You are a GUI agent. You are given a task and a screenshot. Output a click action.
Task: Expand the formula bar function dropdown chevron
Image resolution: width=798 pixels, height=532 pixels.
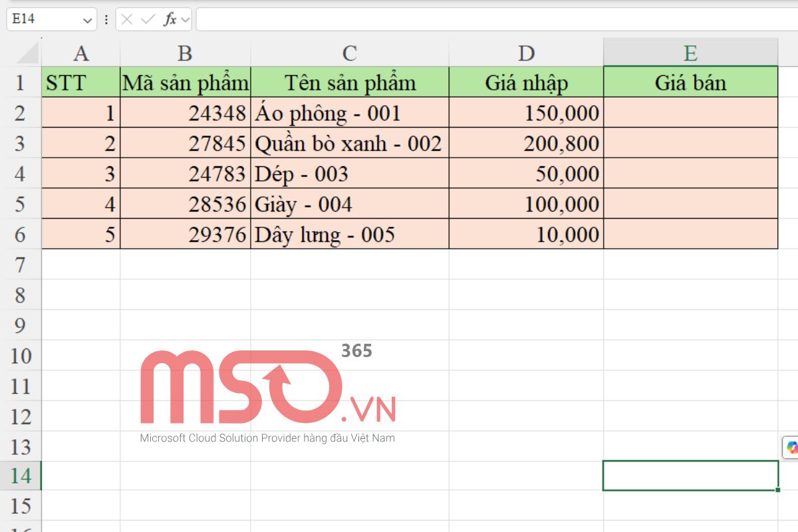[186, 20]
